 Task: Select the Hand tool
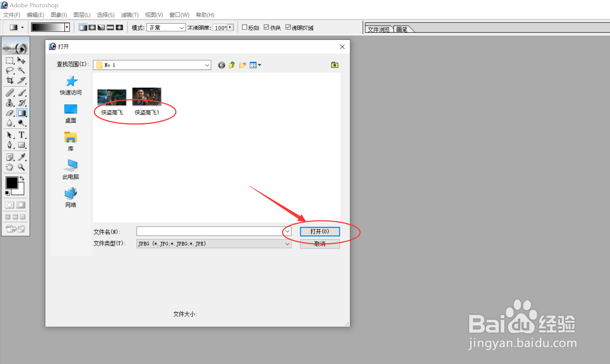click(x=10, y=167)
